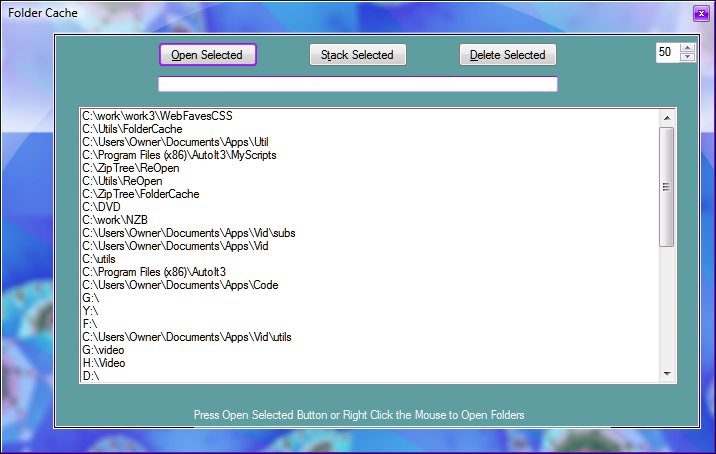The height and width of the screenshot is (454, 716).
Task: Click the Delete Selected button
Action: click(508, 55)
